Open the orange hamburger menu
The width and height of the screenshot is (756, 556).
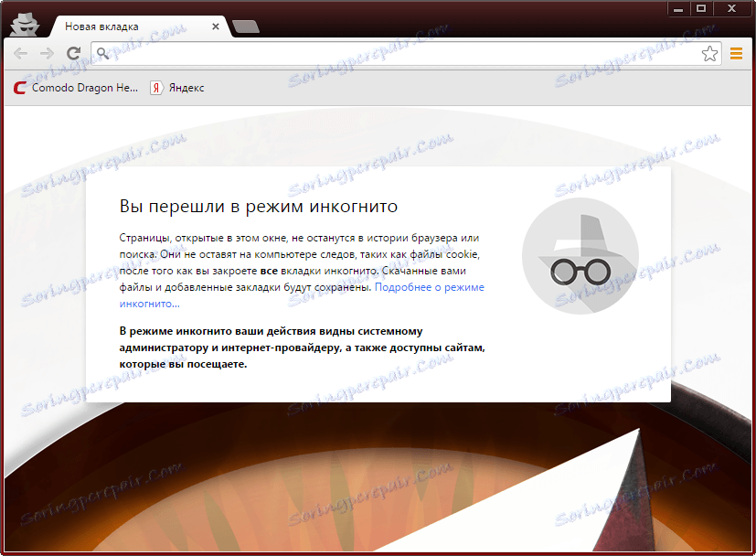click(737, 53)
